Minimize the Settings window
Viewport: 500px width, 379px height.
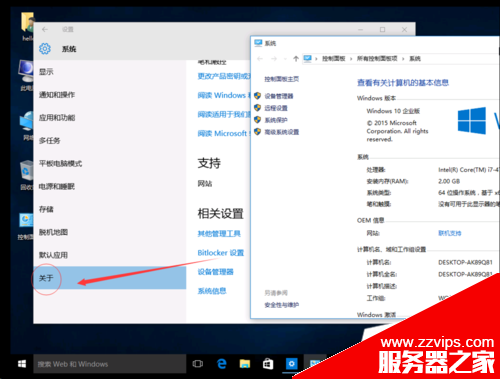pyautogui.click(x=361, y=30)
